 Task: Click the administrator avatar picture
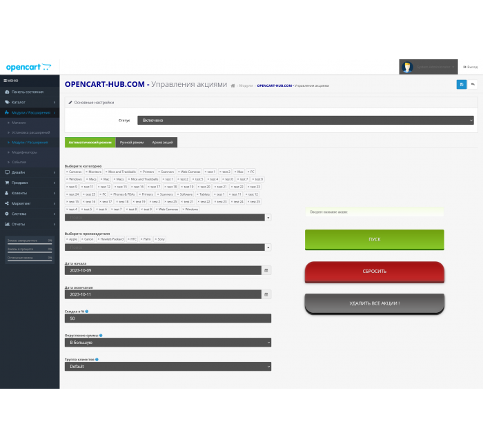(407, 67)
